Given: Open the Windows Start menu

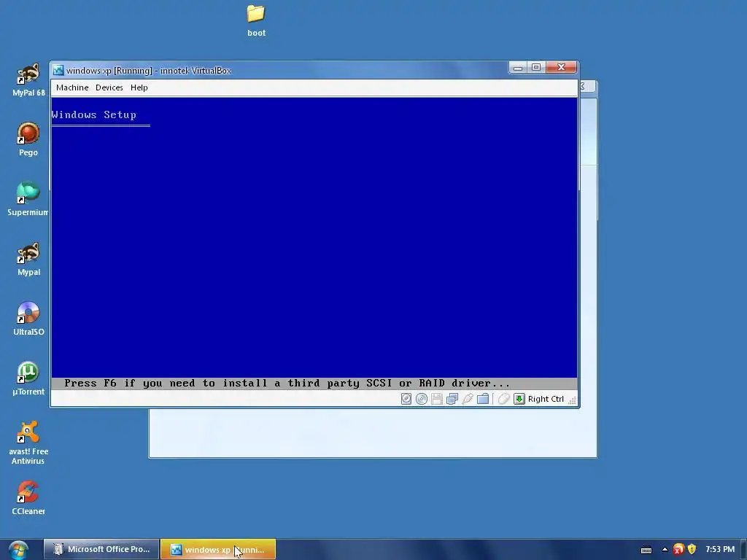Looking at the screenshot, I should tap(18, 550).
